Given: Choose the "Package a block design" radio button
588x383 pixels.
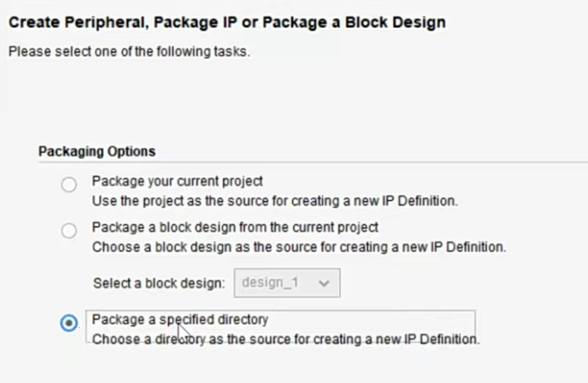Looking at the screenshot, I should [69, 232].
